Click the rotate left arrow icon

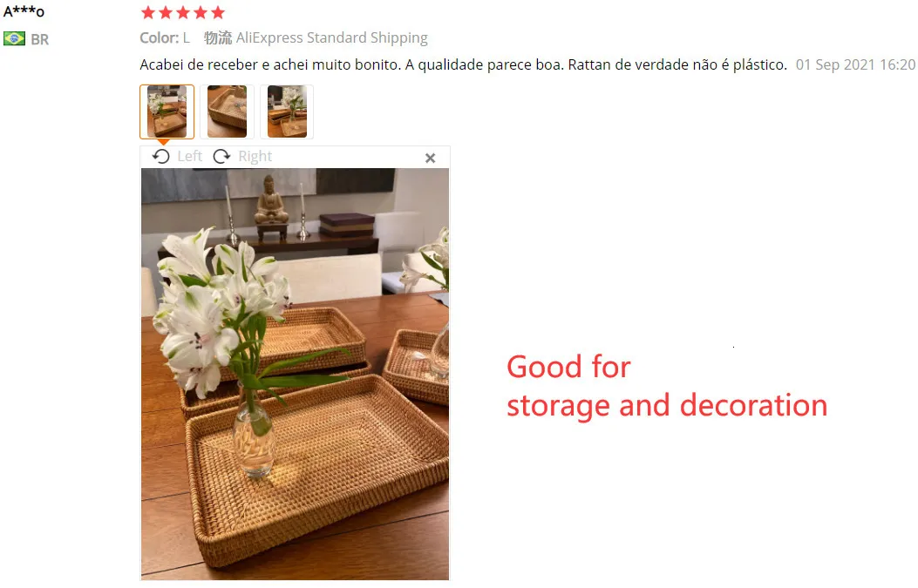pyautogui.click(x=161, y=156)
